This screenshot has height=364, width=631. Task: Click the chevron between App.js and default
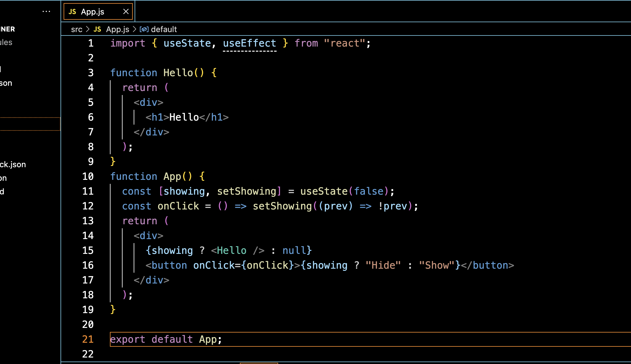tap(135, 29)
